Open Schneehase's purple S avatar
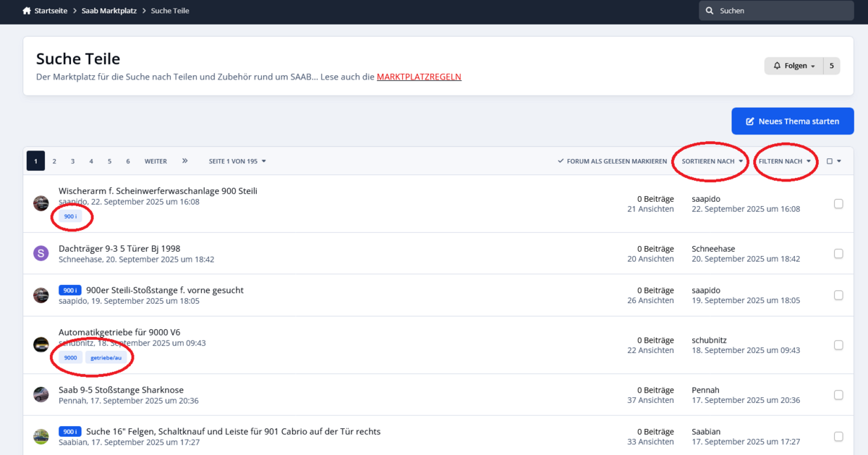Screen dimensions: 868x455 [41, 253]
